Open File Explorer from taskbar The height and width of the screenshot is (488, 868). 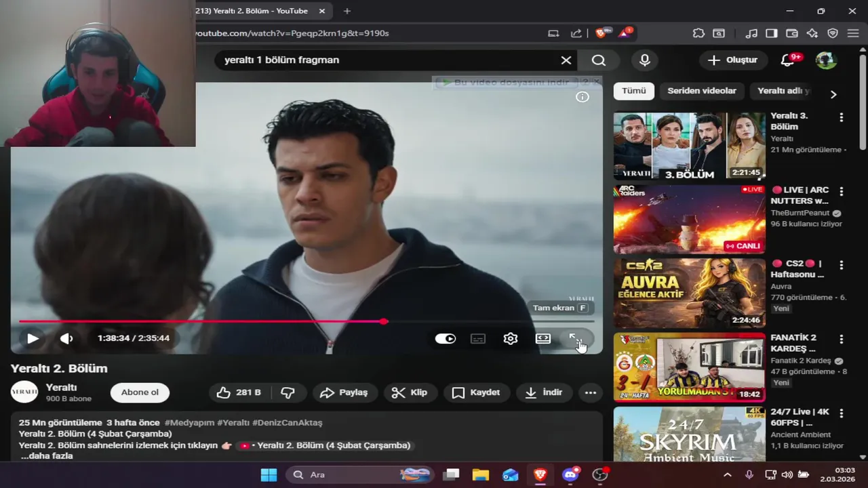(x=480, y=474)
